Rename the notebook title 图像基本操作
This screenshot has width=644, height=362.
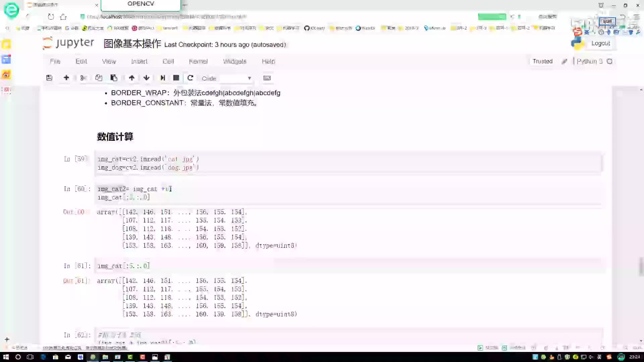click(132, 44)
